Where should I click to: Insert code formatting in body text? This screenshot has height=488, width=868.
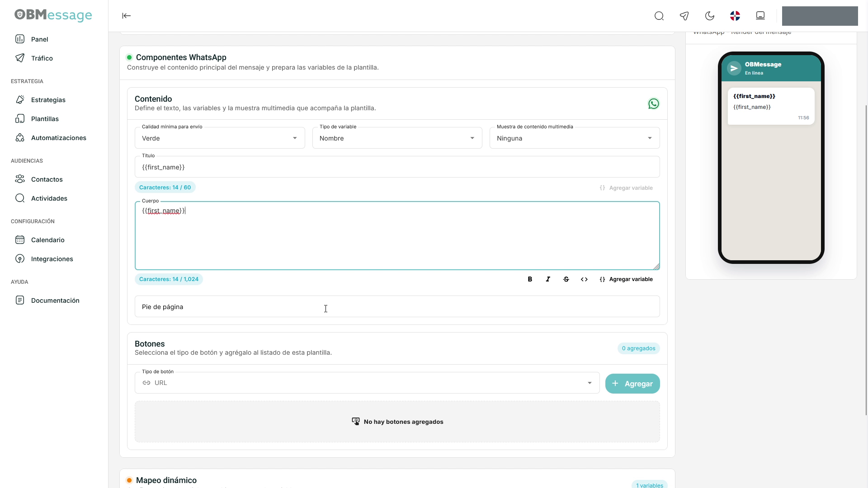[584, 279]
